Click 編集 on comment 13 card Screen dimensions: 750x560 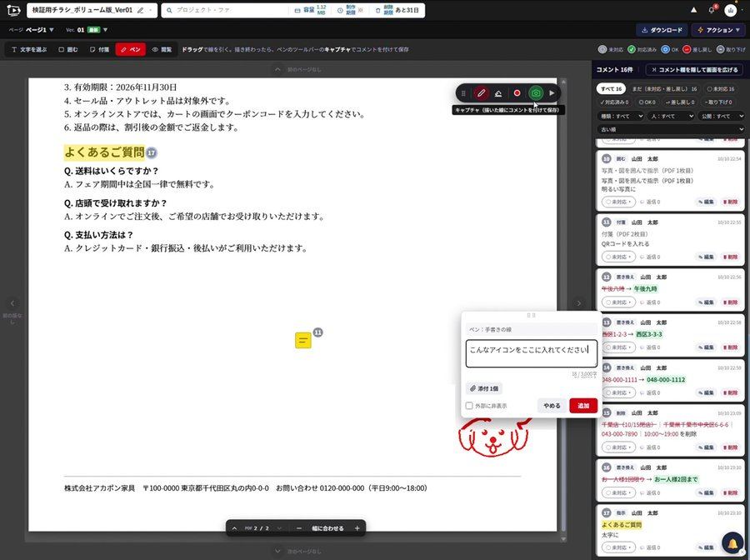pyautogui.click(x=706, y=347)
